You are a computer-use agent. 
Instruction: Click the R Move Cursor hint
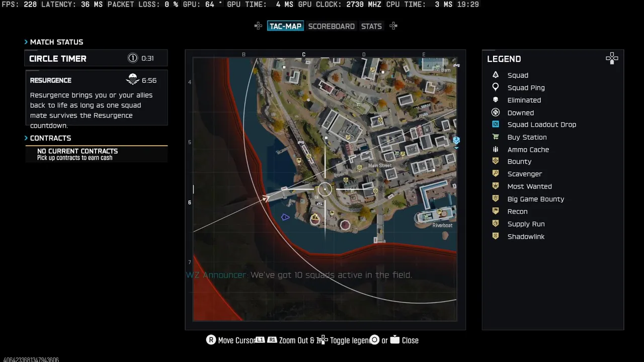[x=231, y=340]
